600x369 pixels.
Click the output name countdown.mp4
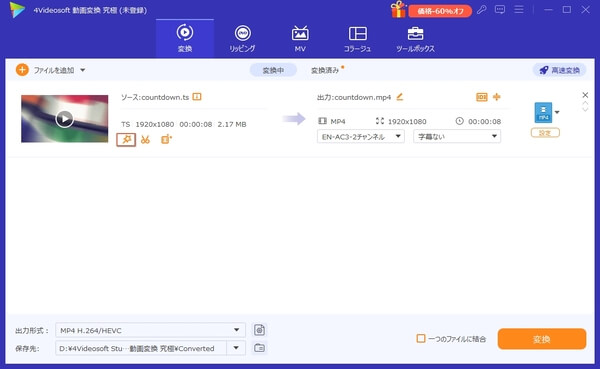(x=363, y=97)
